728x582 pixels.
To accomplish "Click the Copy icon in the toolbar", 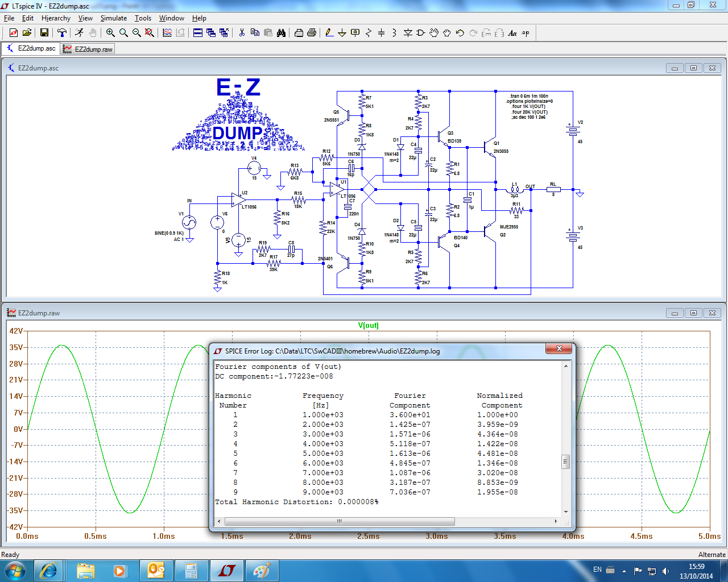I will 255,33.
